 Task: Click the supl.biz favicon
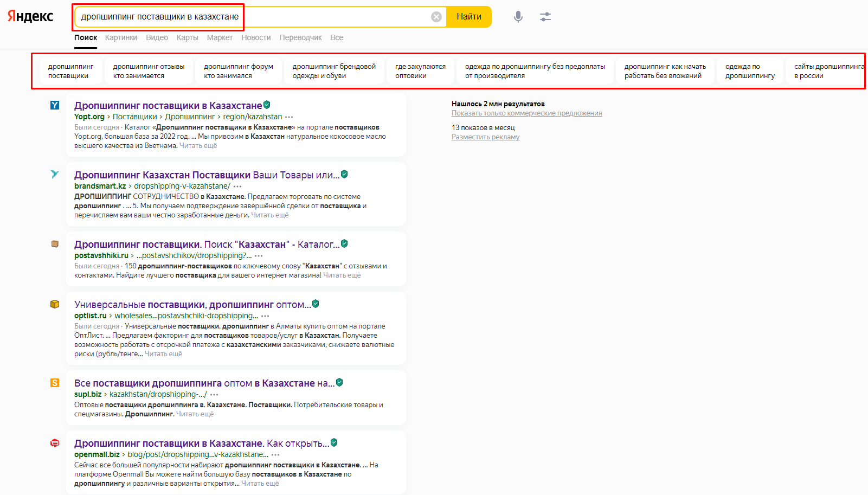coord(55,383)
